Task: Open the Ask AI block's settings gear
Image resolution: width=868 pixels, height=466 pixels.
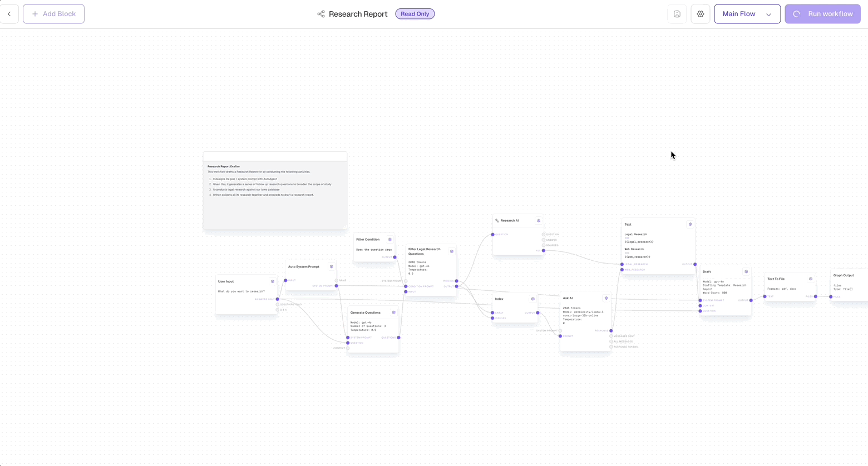Action: coord(606,298)
